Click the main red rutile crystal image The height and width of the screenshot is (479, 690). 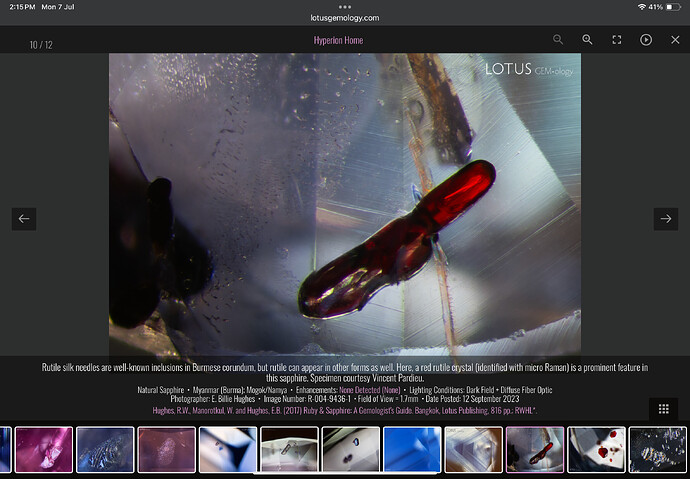[345, 205]
